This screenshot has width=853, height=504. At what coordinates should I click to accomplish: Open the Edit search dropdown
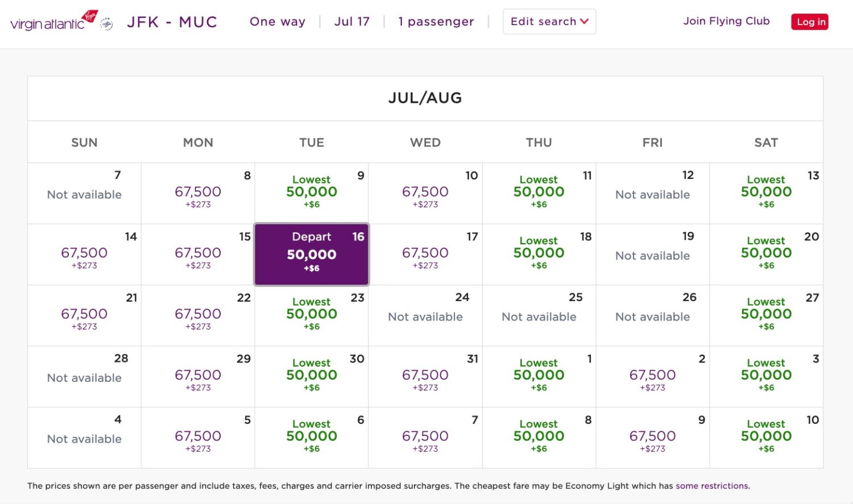pyautogui.click(x=549, y=21)
